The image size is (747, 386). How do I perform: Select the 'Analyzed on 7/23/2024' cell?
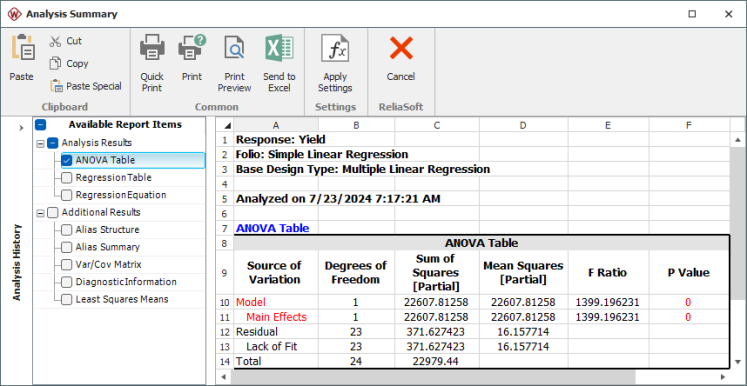(276, 199)
